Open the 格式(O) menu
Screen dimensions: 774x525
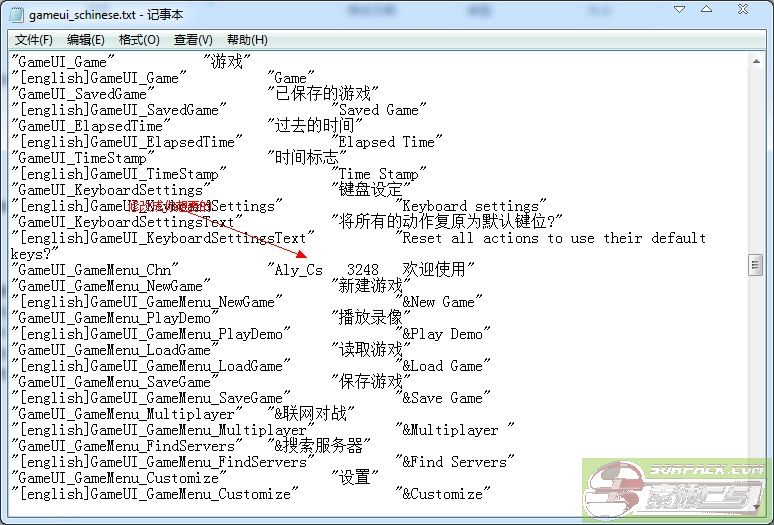[x=139, y=40]
